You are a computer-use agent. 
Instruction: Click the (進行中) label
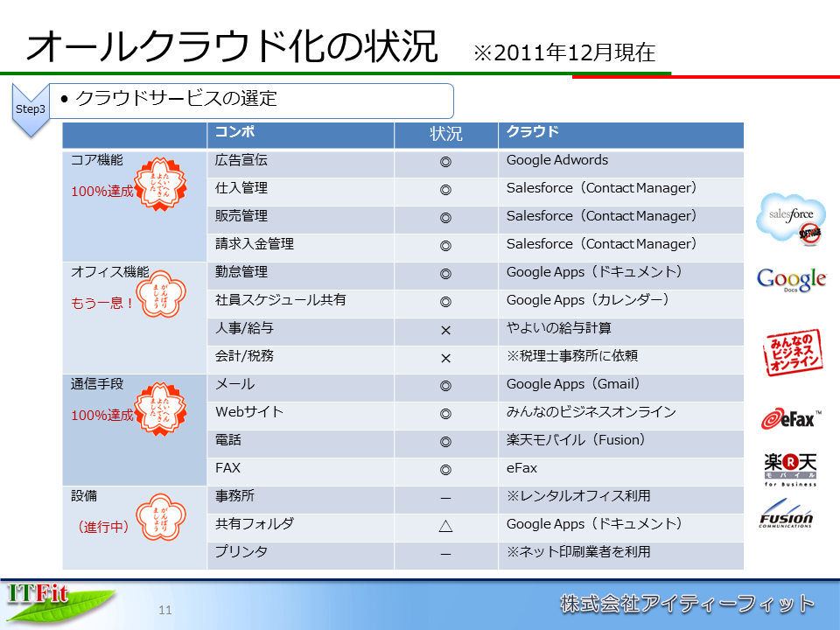tap(103, 527)
